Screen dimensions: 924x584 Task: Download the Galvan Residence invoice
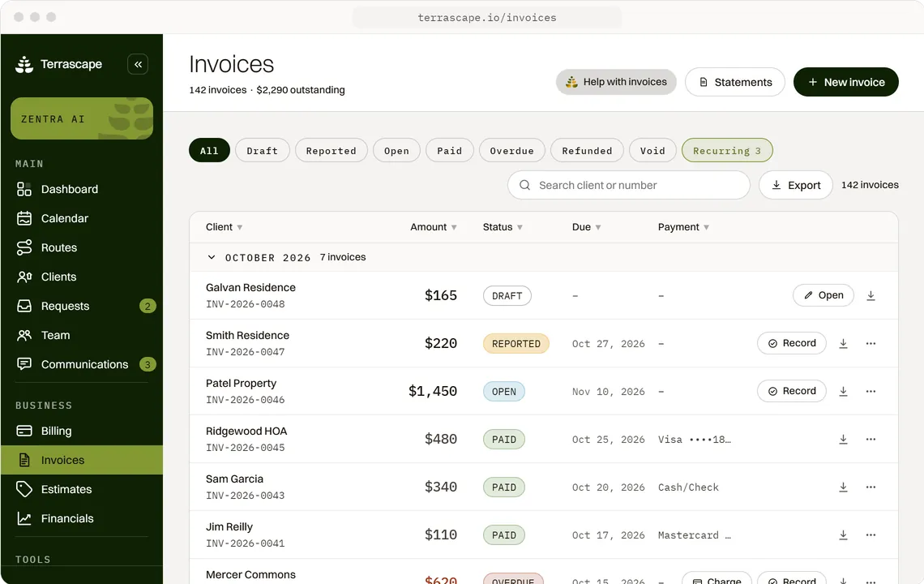pyautogui.click(x=871, y=295)
